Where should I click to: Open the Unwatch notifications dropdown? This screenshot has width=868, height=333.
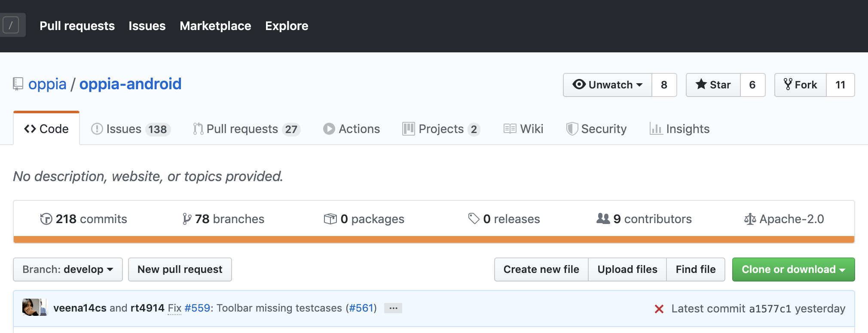point(608,85)
